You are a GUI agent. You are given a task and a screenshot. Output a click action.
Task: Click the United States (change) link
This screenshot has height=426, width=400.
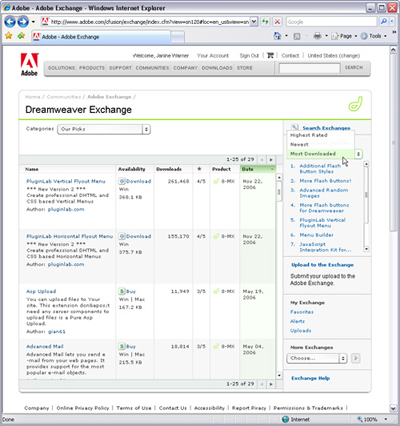tap(334, 56)
